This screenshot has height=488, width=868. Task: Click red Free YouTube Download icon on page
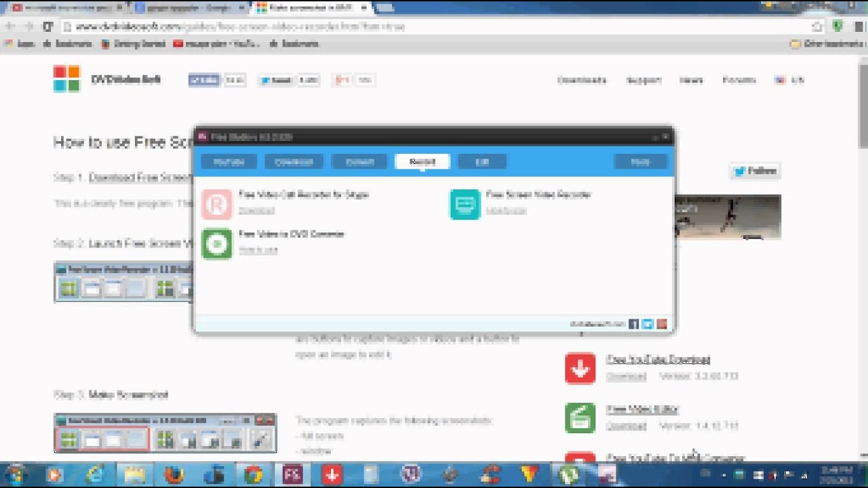(x=580, y=368)
